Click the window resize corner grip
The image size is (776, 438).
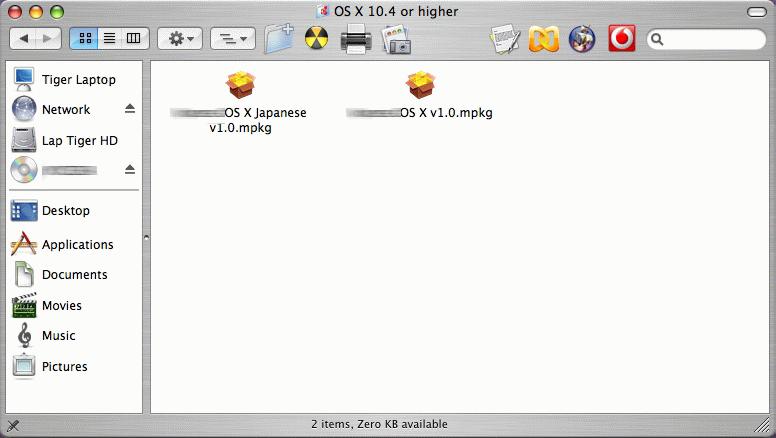(763, 425)
